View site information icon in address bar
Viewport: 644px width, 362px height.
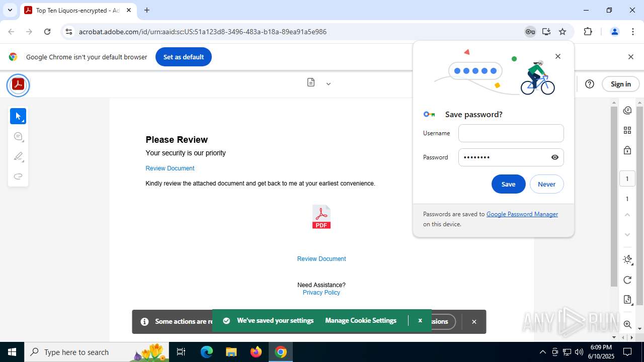click(x=69, y=32)
